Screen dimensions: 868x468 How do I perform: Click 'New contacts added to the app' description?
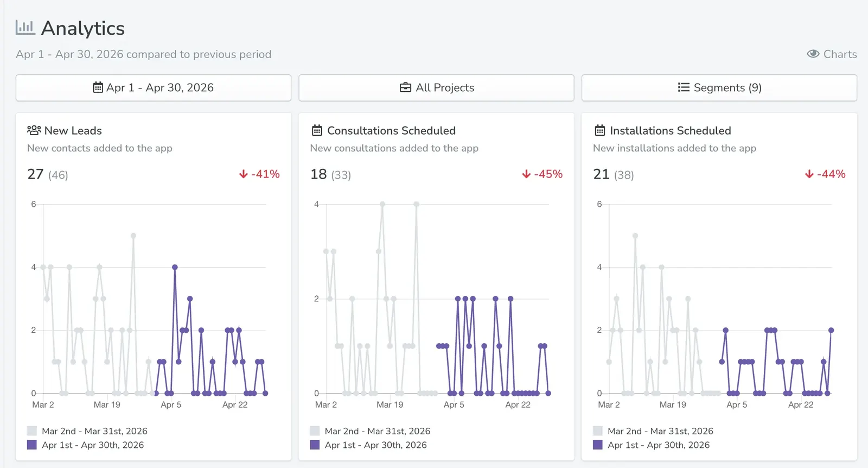point(100,148)
